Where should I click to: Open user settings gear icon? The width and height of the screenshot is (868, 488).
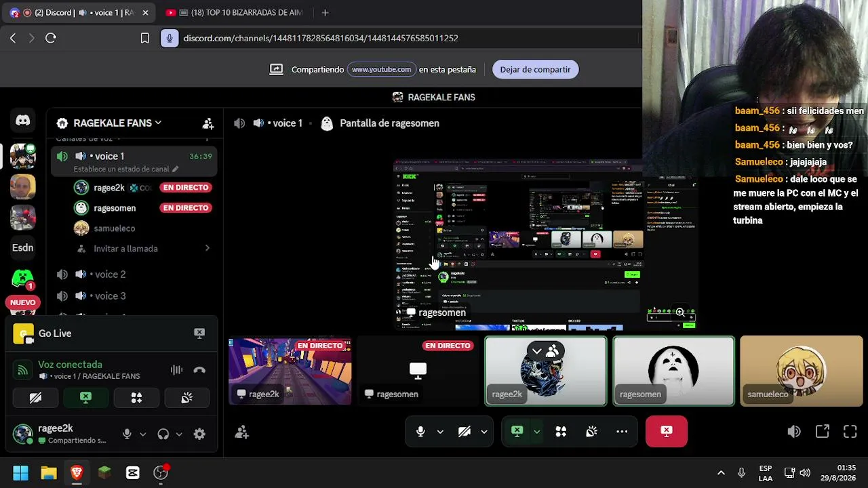199,434
